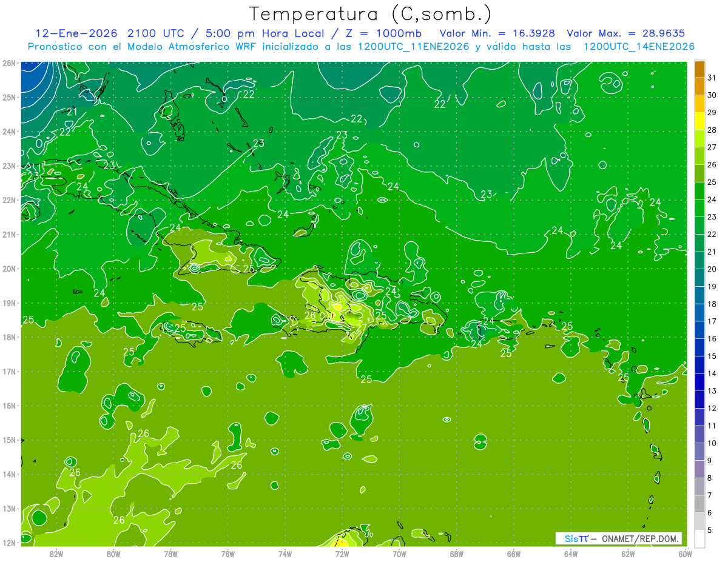Select initialization time '1200UTC_11ENE2026'
This screenshot has width=728, height=562.
click(413, 47)
